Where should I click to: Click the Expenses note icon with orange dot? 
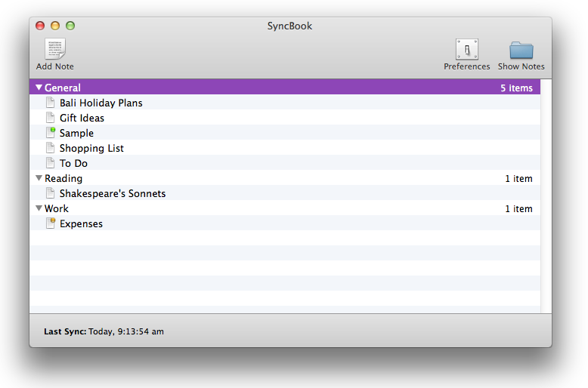pos(51,223)
